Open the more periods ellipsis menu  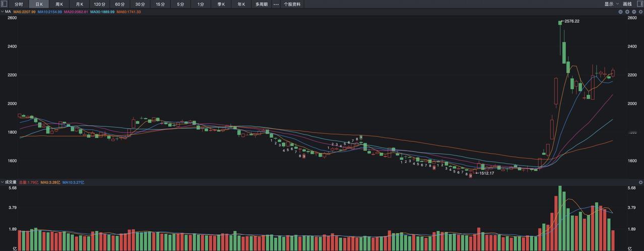[276, 4]
